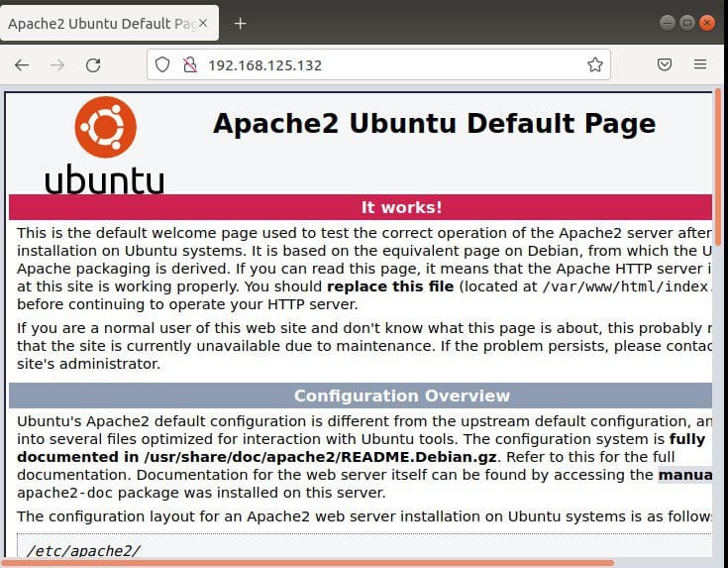Click the bold "replace this file" text
The image size is (728, 568).
pyautogui.click(x=390, y=286)
